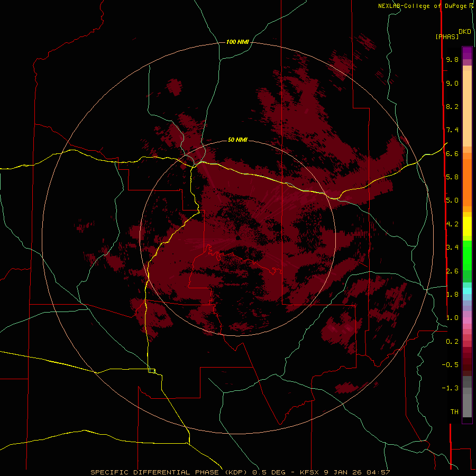Click the Specific Differential Phase caption text
This screenshot has height=476, width=476.
(240, 472)
